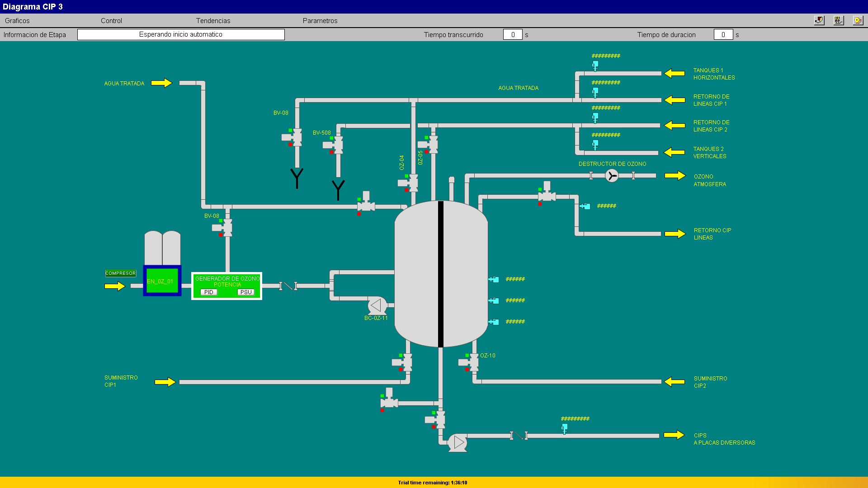Select the treated water inlet valve on horizontal pipe

pos(366,203)
